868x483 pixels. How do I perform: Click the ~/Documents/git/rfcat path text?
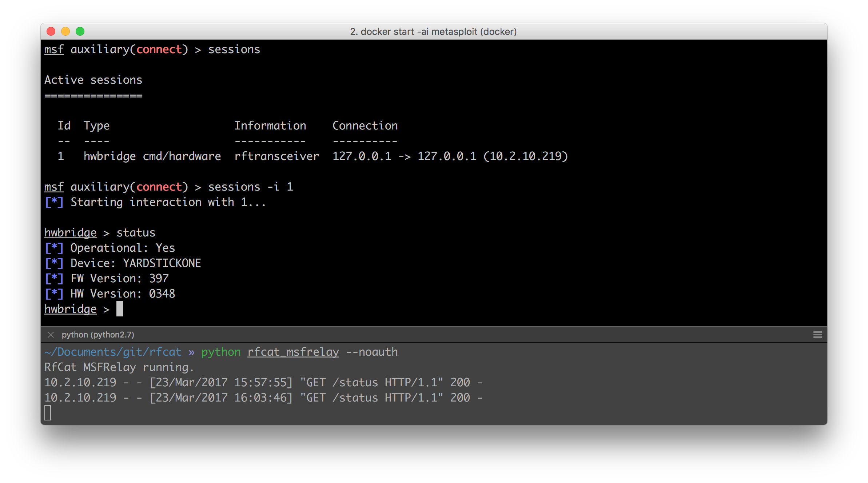(x=113, y=352)
